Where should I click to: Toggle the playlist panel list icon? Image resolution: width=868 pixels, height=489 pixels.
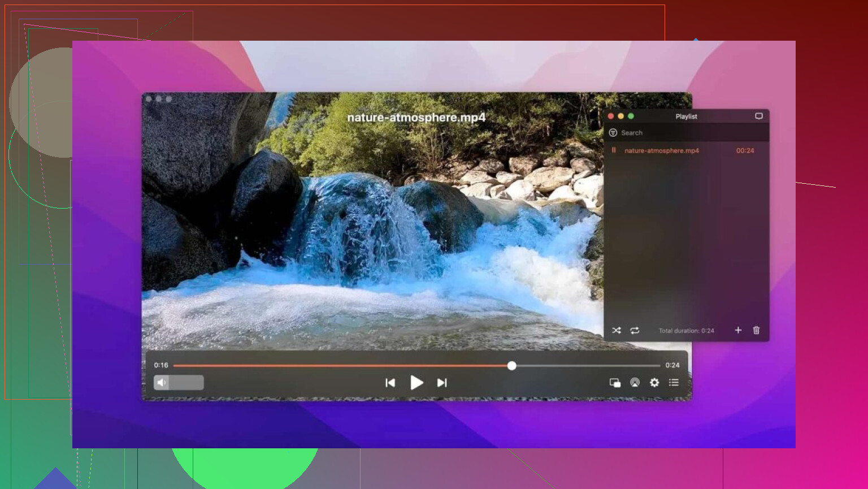click(674, 383)
